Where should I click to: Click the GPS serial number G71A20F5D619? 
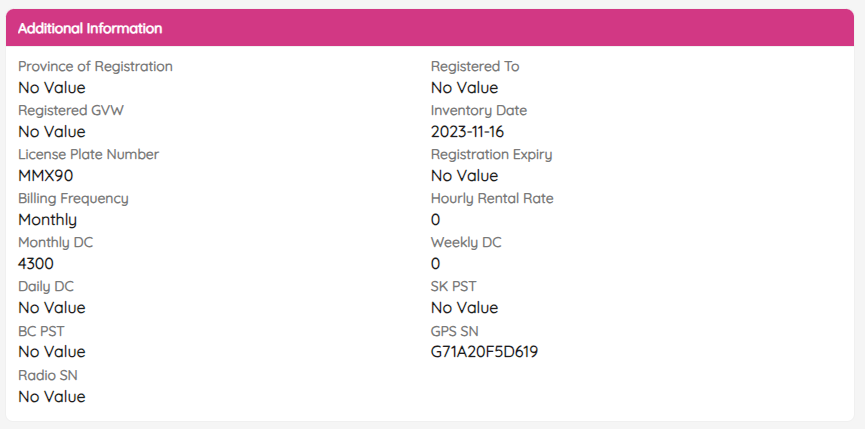tap(485, 352)
